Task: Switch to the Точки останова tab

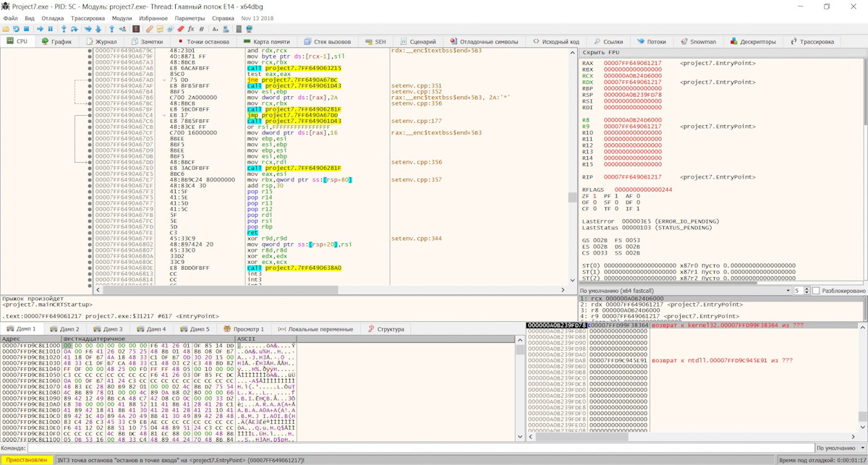Action: pos(203,42)
